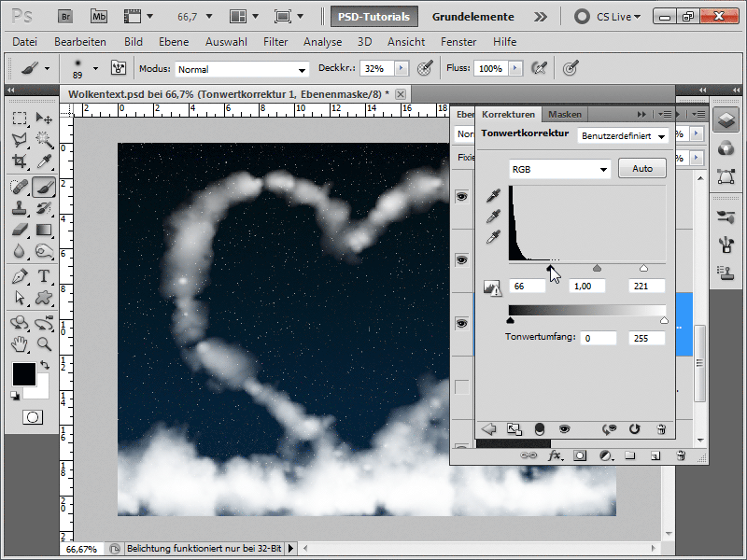747x560 pixels.
Task: Open the RGB channel dropdown
Action: click(x=559, y=170)
